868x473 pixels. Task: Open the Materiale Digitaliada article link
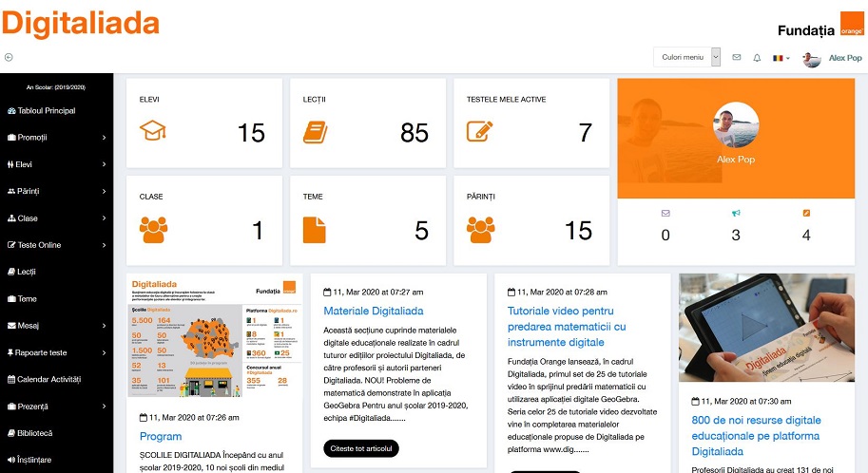[374, 311]
